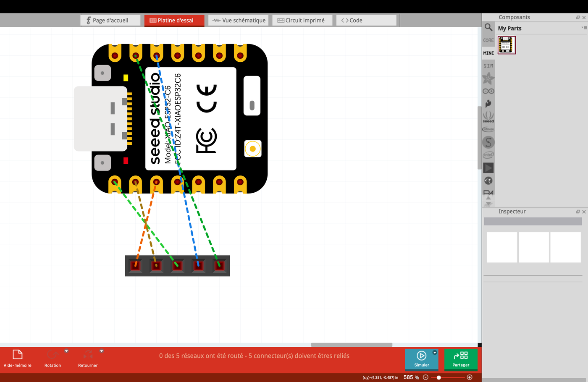Open the Arduino parts bin
This screenshot has width=588, height=382.
pos(488,91)
